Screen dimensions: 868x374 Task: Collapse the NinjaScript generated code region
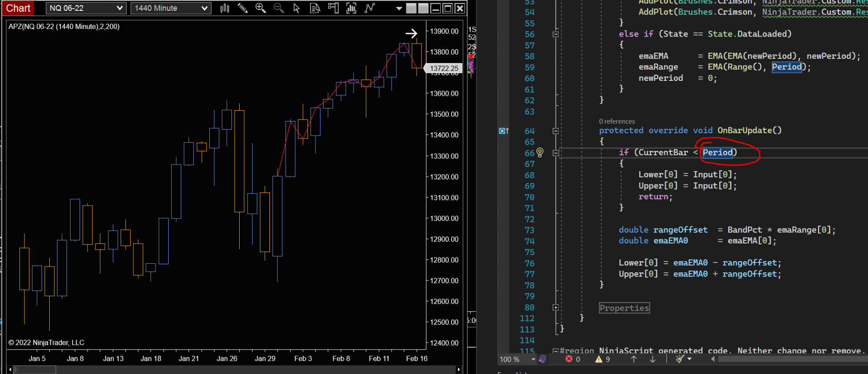(556, 351)
